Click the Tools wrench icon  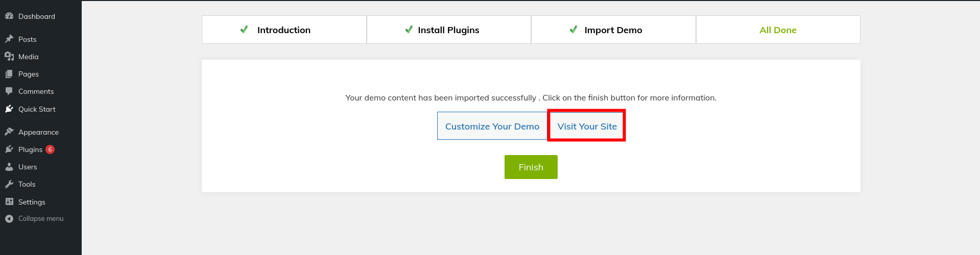[9, 184]
